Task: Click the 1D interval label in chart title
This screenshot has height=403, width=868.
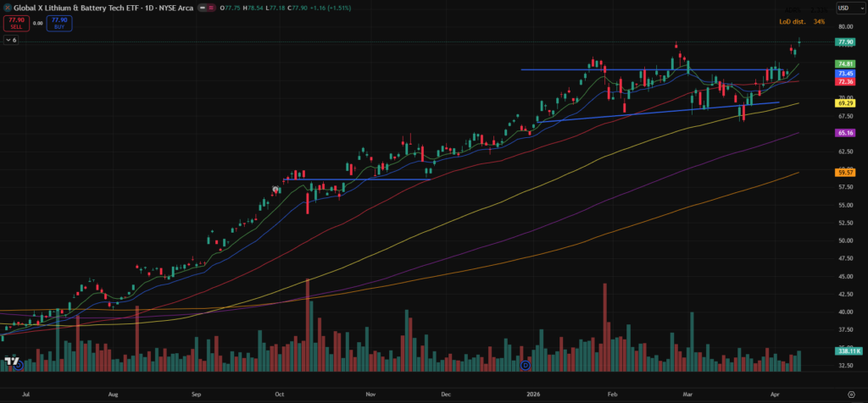Action: [x=150, y=8]
